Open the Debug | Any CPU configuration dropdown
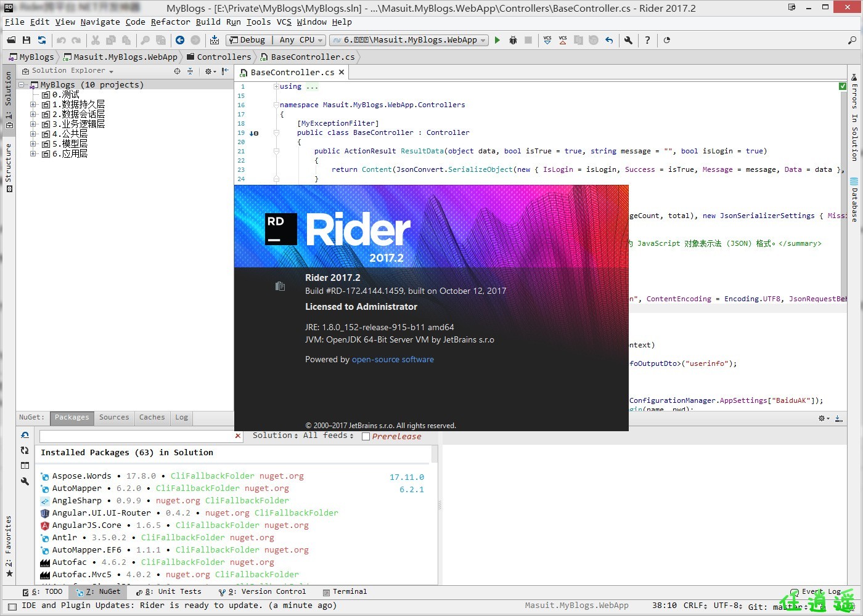The width and height of the screenshot is (863, 616). tap(276, 40)
